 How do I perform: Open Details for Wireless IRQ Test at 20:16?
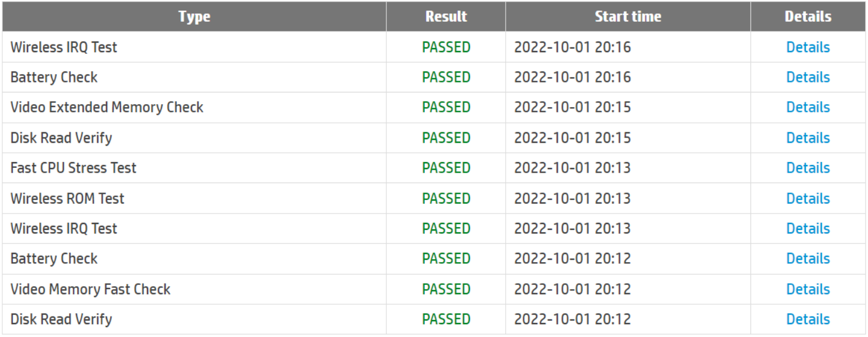(808, 47)
